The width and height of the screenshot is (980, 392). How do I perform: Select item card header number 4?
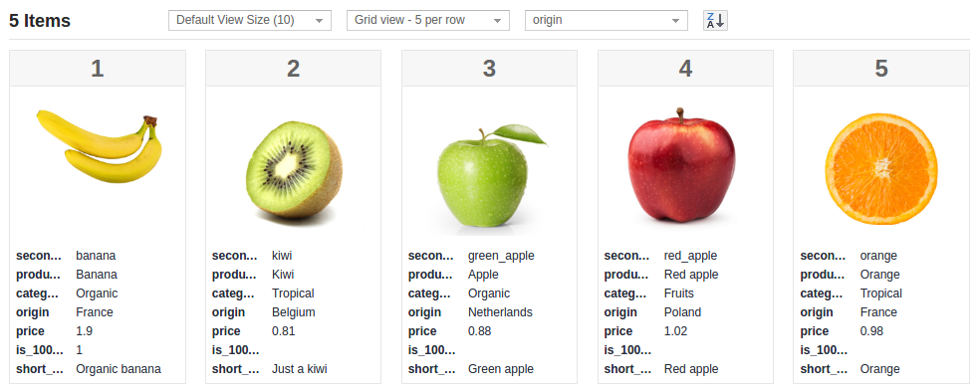685,68
